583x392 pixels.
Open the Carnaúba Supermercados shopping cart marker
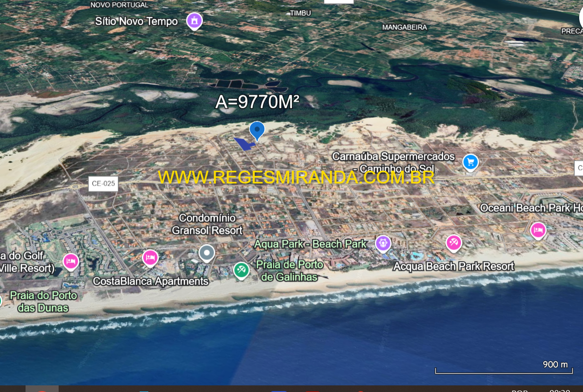point(470,162)
